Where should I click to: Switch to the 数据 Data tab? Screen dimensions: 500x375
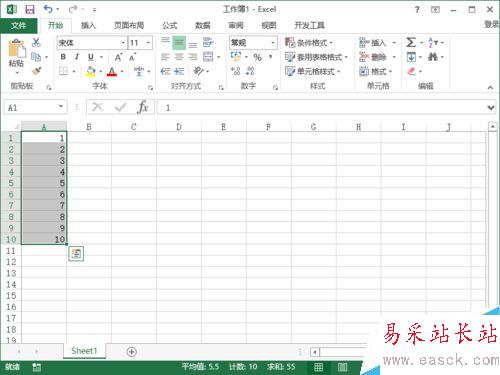click(x=203, y=25)
